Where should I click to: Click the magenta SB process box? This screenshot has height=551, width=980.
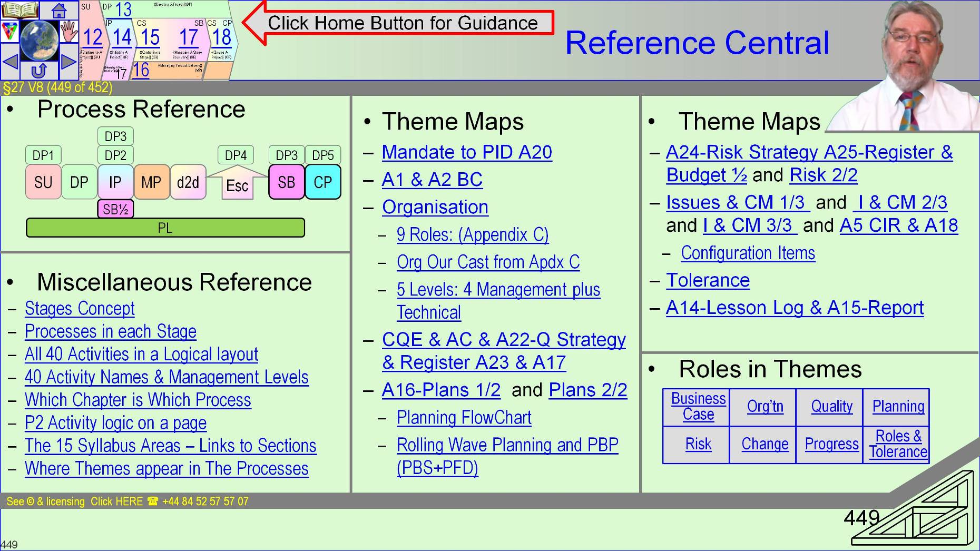pos(286,182)
